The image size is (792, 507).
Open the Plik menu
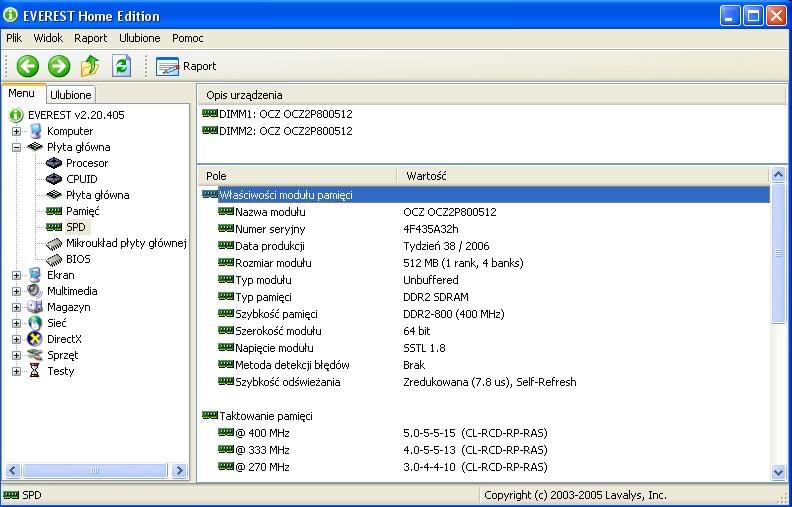[x=14, y=38]
